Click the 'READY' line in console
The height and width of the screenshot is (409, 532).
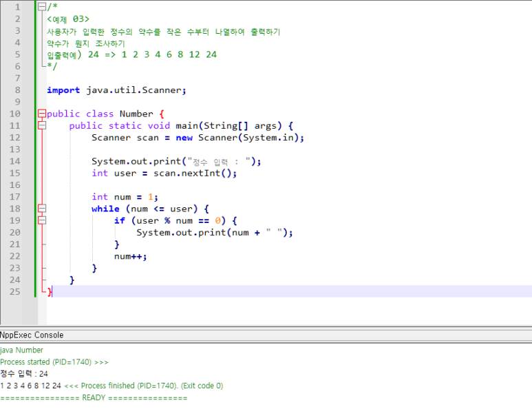tap(94, 397)
